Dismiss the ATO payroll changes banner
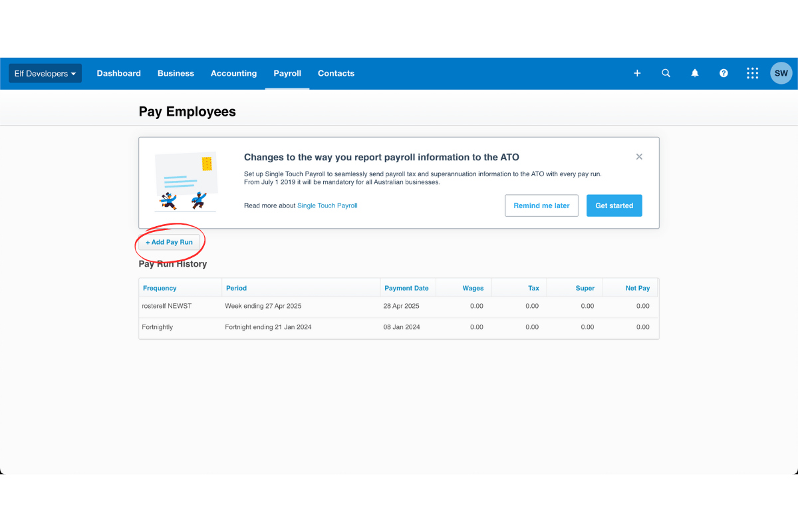Image resolution: width=798 pixels, height=532 pixels. coord(639,156)
